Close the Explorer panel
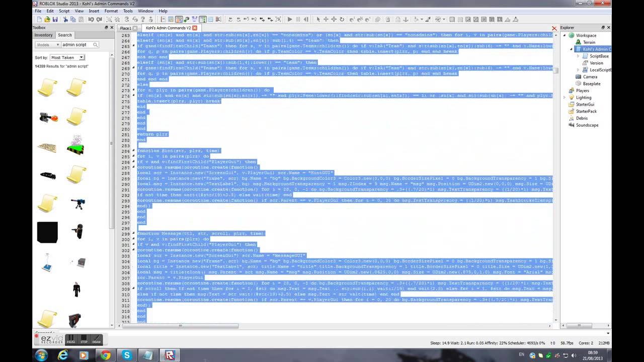This screenshot has height=362, width=644. [x=608, y=28]
